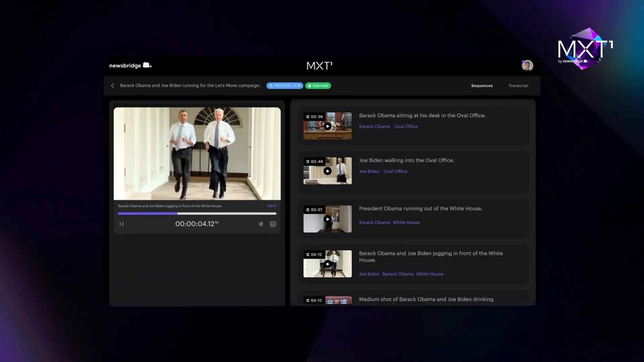Click the newsbridge logo
The height and width of the screenshot is (362, 644).
pyautogui.click(x=130, y=65)
